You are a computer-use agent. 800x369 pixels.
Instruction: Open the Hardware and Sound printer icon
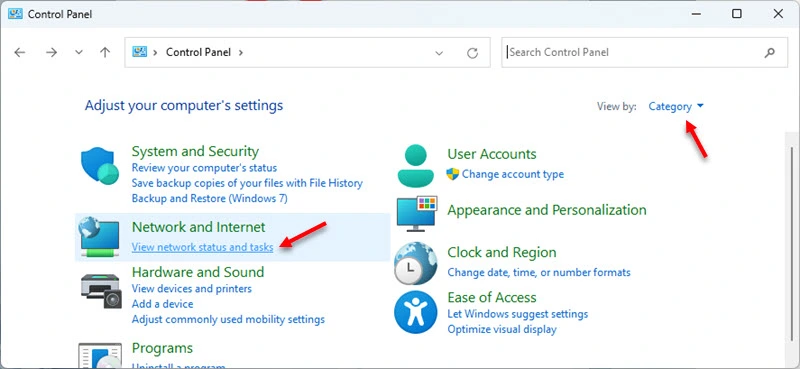(x=102, y=291)
